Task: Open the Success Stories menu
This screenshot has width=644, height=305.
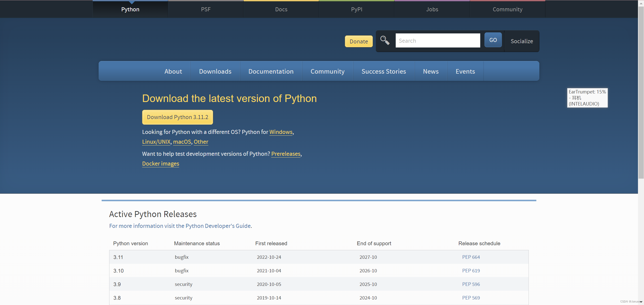Action: pos(384,71)
